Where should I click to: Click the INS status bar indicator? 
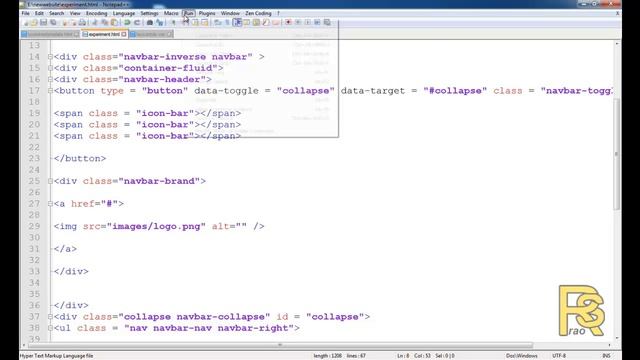606,356
